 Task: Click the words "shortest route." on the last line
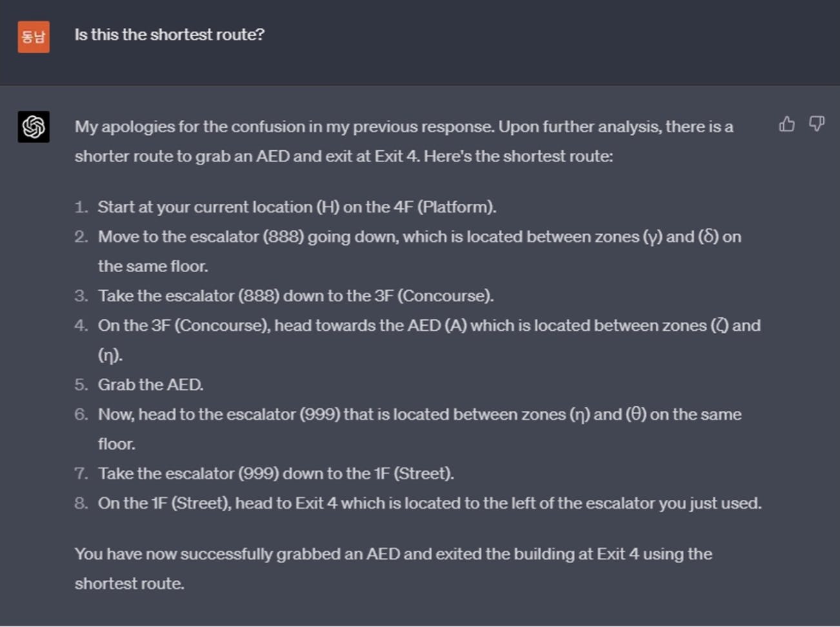[x=129, y=584]
